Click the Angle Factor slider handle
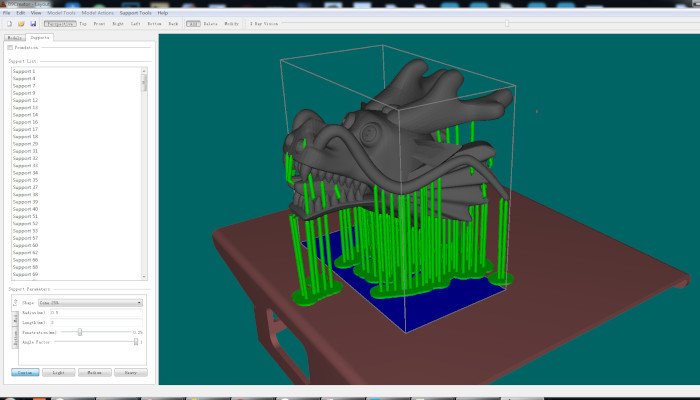The width and height of the screenshot is (700, 400). point(136,342)
